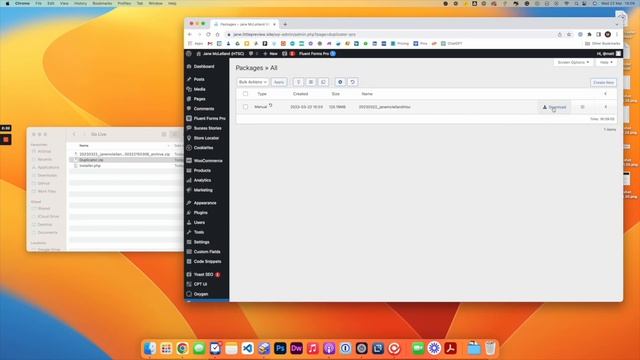Open Adobe Acrobat from the Dock
The width and height of the screenshot is (640, 360).
click(x=451, y=348)
